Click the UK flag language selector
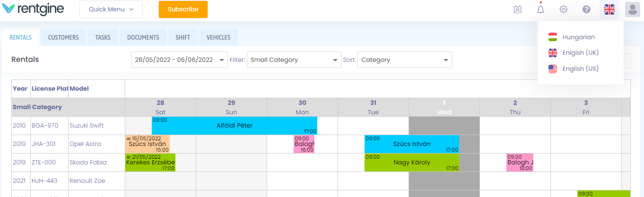 coord(609,9)
